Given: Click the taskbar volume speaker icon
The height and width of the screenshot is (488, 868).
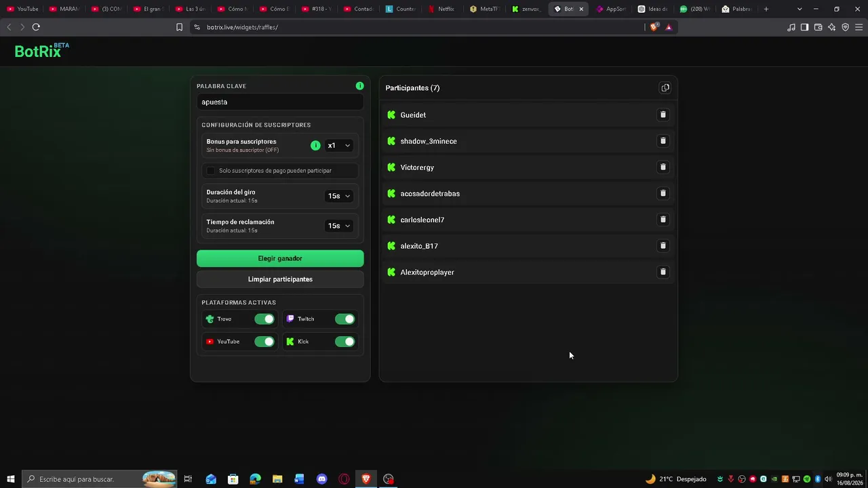Looking at the screenshot, I should pos(828,479).
